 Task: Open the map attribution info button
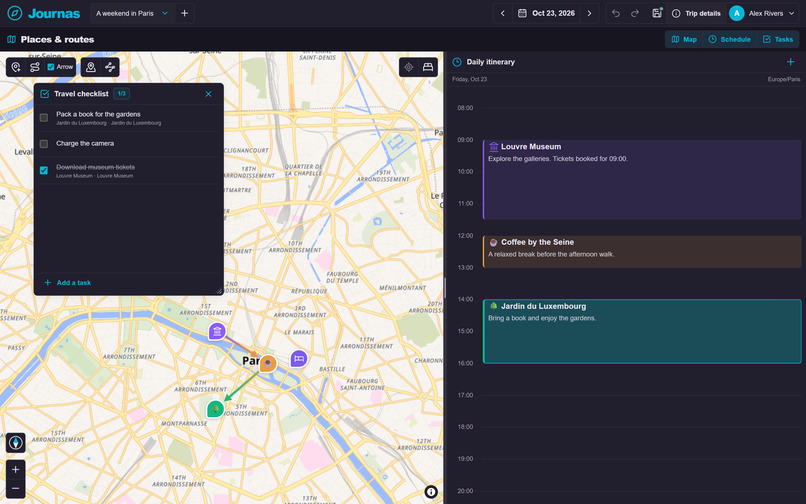point(431,492)
